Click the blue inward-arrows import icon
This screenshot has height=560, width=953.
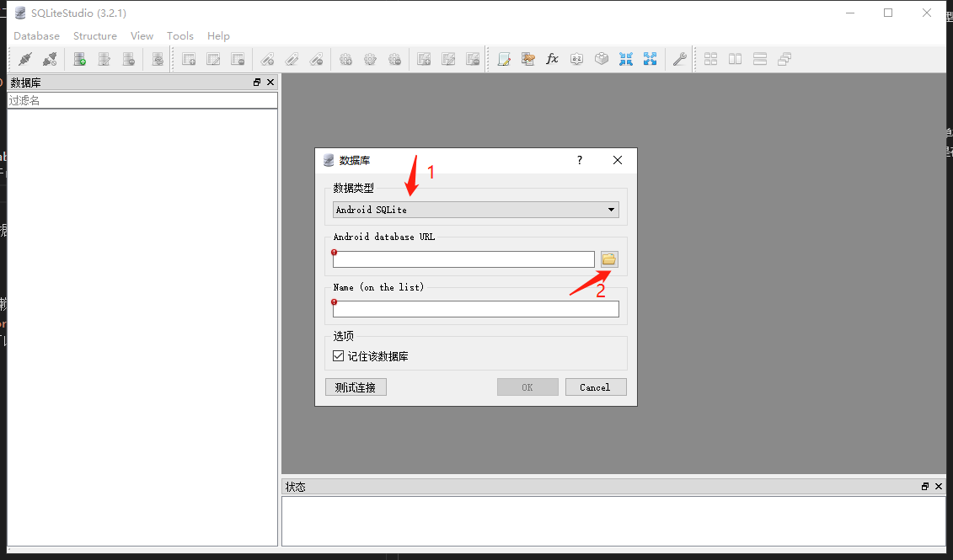pyautogui.click(x=626, y=59)
